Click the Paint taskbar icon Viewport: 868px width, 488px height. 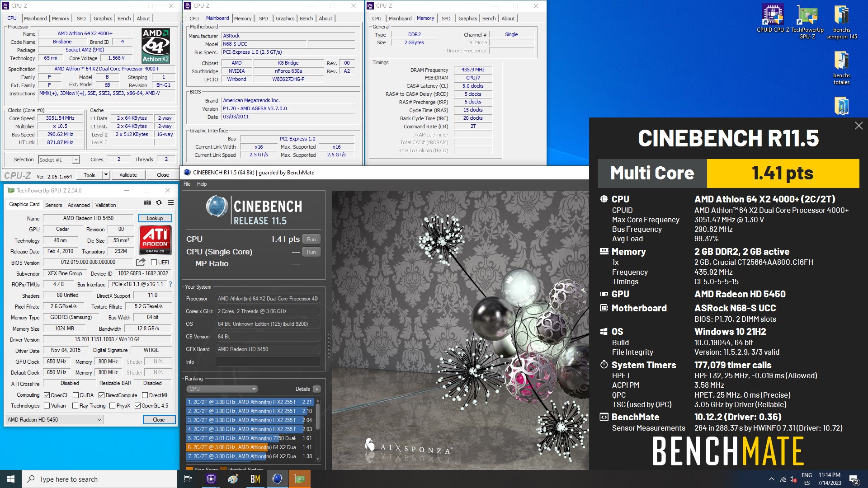[233, 479]
